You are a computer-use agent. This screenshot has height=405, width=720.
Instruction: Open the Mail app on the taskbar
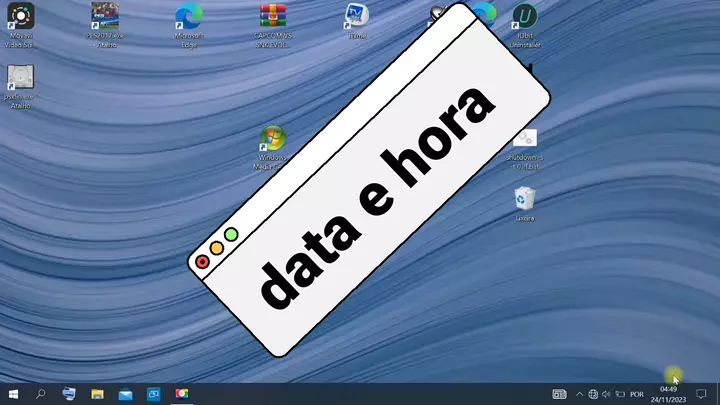coord(126,394)
